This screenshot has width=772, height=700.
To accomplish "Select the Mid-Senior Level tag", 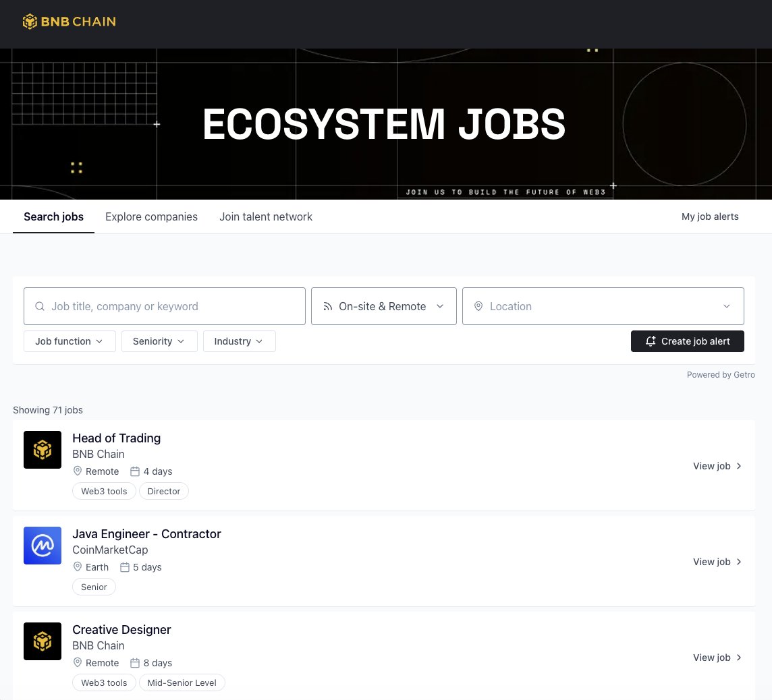I will (182, 682).
